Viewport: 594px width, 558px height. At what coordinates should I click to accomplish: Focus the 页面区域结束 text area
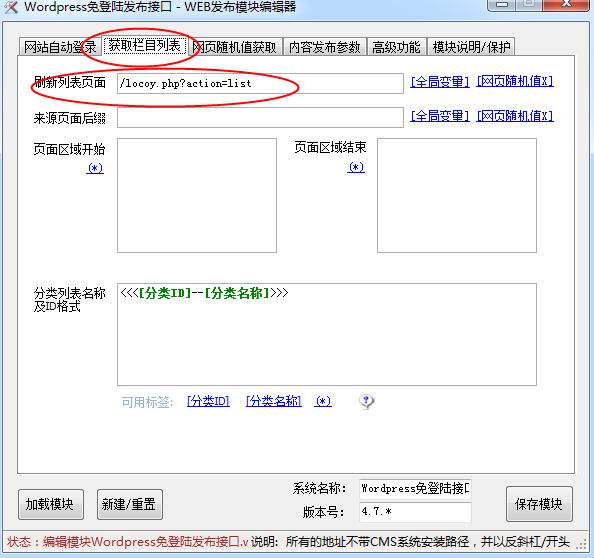[x=457, y=195]
